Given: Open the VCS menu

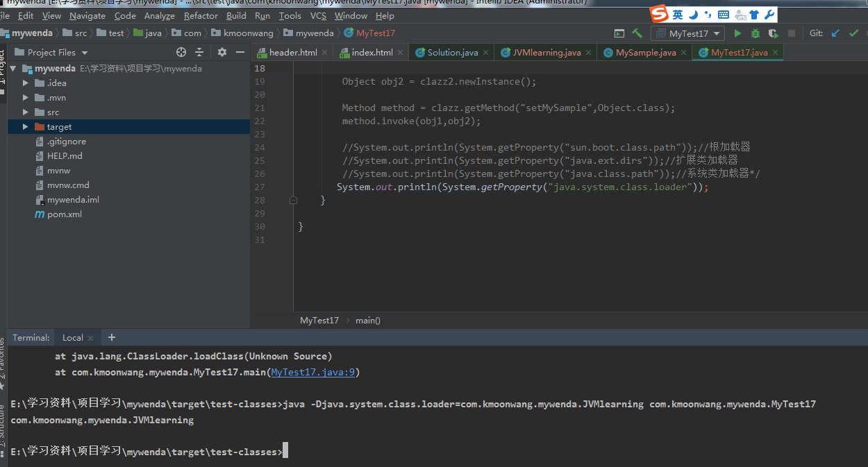Looking at the screenshot, I should (318, 15).
